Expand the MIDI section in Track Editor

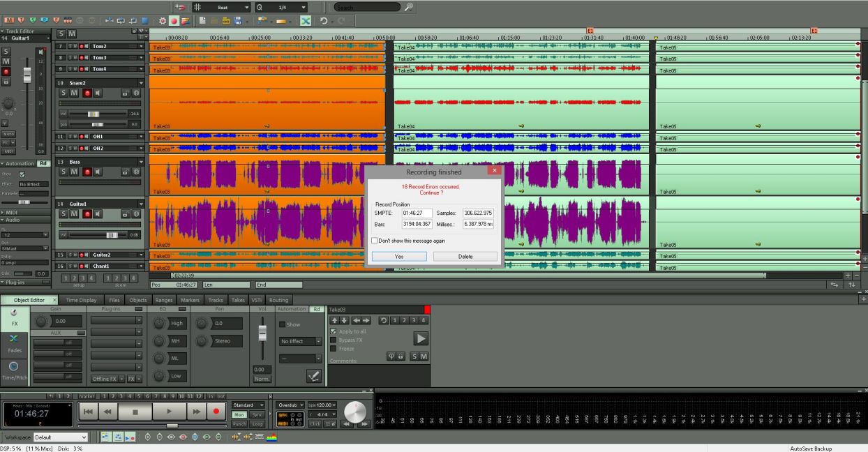(x=25, y=212)
